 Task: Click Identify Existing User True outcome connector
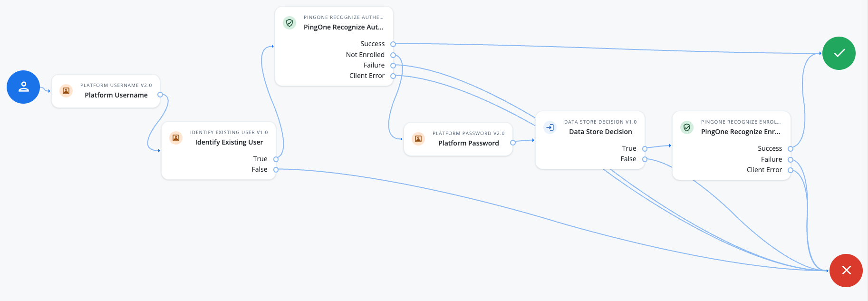276,159
